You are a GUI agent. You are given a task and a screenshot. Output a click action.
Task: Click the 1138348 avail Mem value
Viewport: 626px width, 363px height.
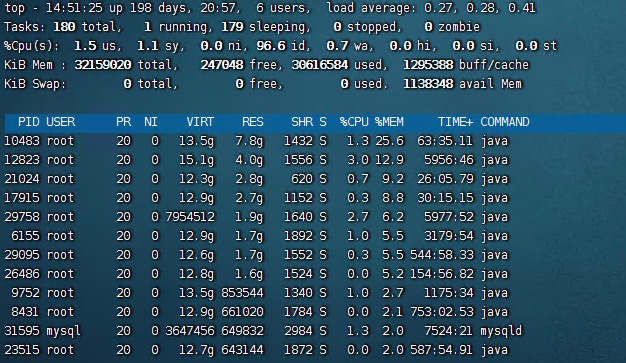(428, 84)
